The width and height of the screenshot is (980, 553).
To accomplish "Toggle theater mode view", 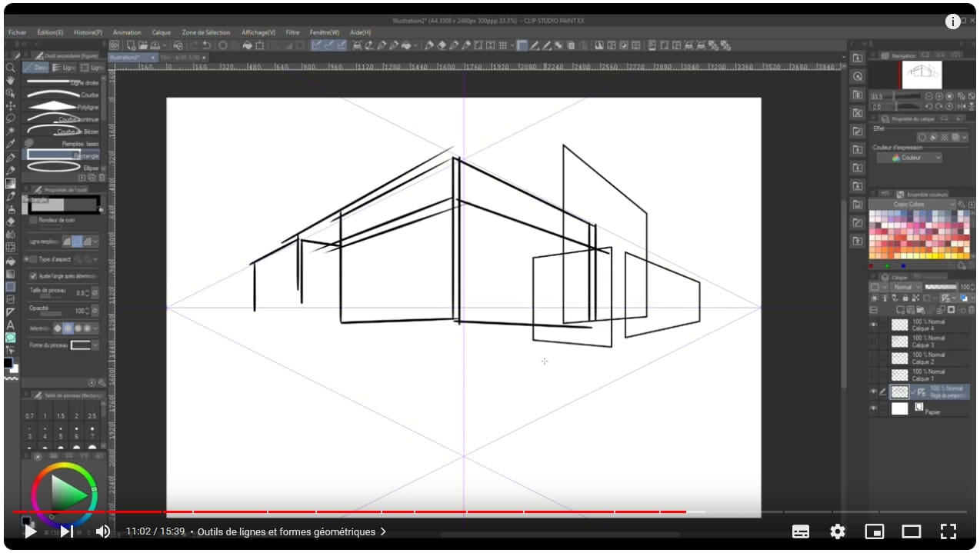I will click(x=912, y=531).
